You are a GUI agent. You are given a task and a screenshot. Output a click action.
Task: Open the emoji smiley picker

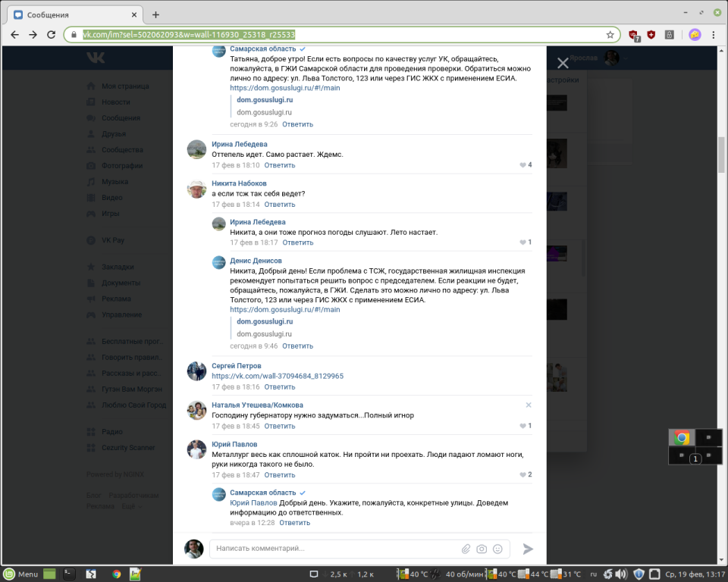(x=497, y=549)
